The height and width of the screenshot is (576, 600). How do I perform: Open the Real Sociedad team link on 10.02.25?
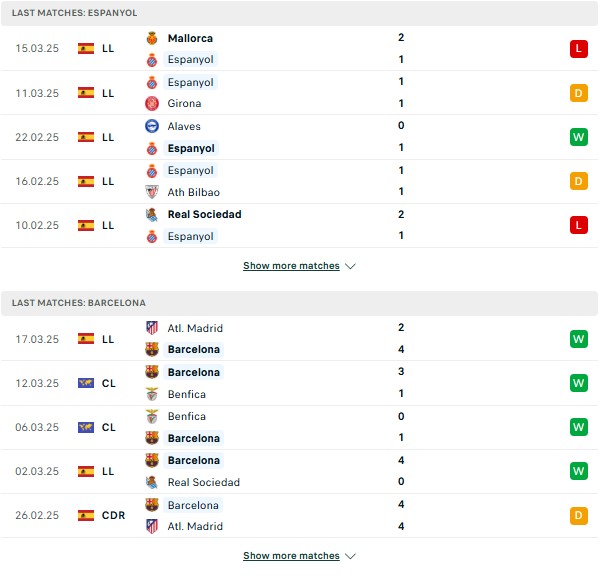(x=204, y=214)
